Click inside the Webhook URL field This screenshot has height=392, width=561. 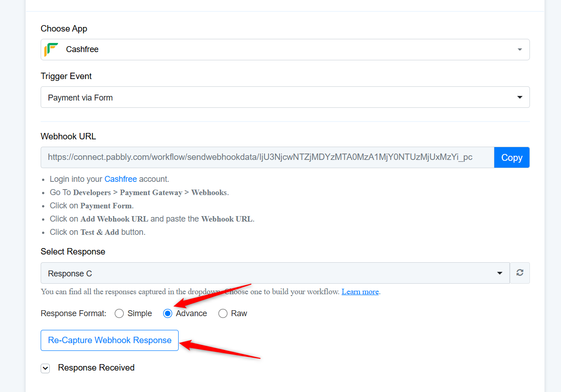tap(267, 157)
